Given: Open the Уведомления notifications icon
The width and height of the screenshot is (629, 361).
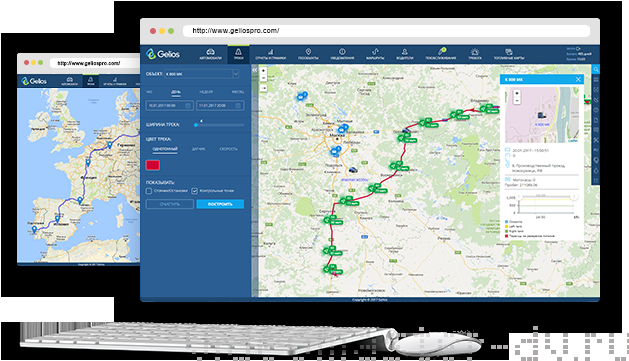Looking at the screenshot, I should [342, 52].
